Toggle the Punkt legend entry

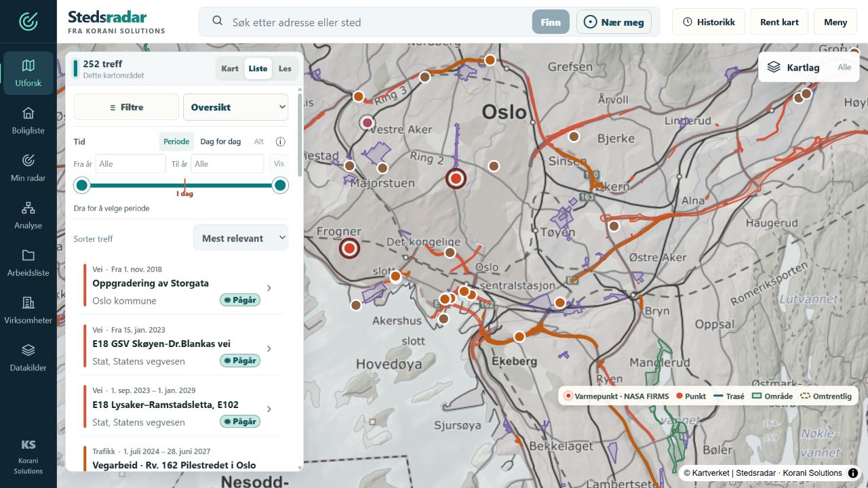coord(690,396)
